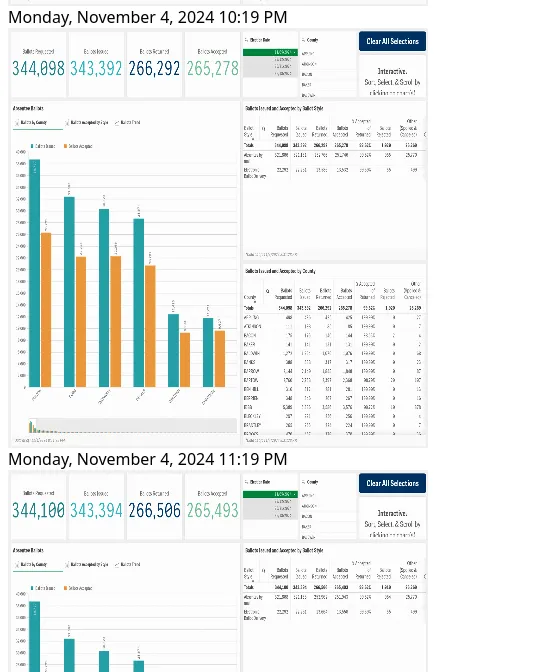544x672 pixels.
Task: Click the second teal bar in 10:19 PM chart
Action: [x=69, y=292]
